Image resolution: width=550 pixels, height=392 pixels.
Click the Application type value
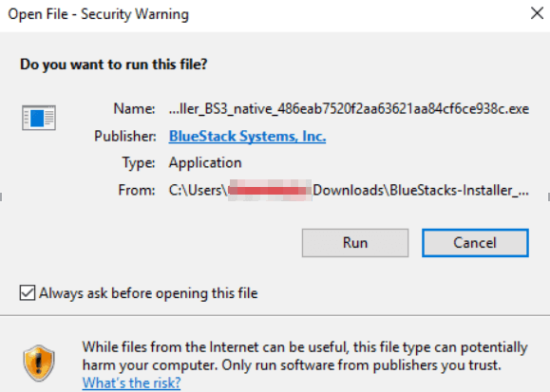click(205, 163)
